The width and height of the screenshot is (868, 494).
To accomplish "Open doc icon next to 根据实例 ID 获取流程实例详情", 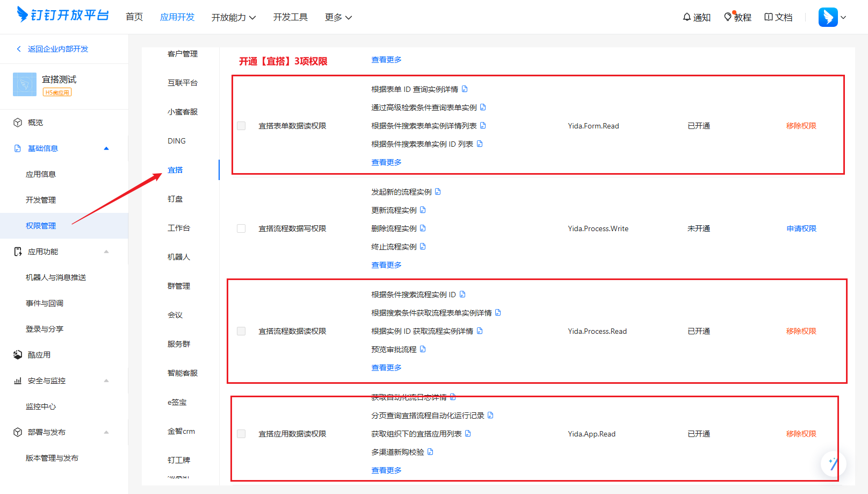I will pyautogui.click(x=480, y=331).
